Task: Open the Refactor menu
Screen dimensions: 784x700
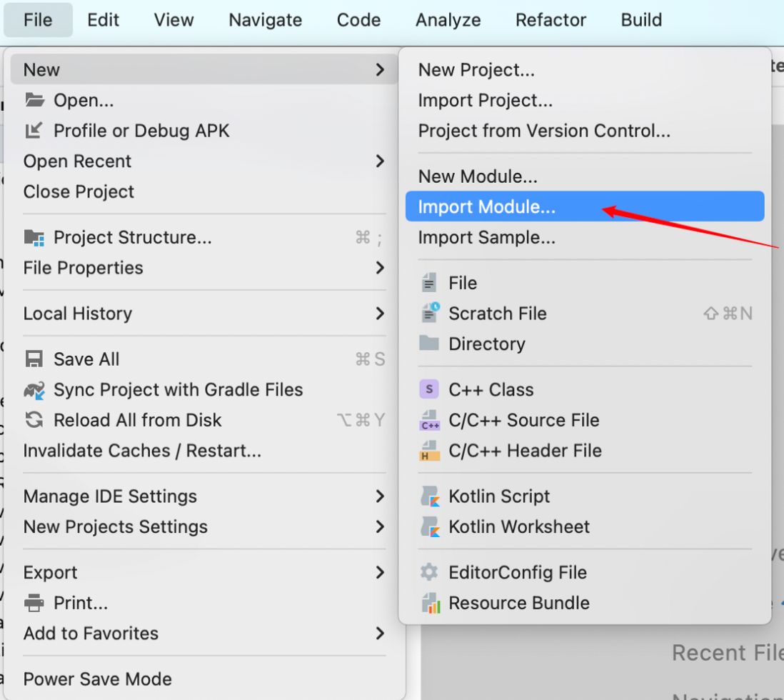Action: 551,20
